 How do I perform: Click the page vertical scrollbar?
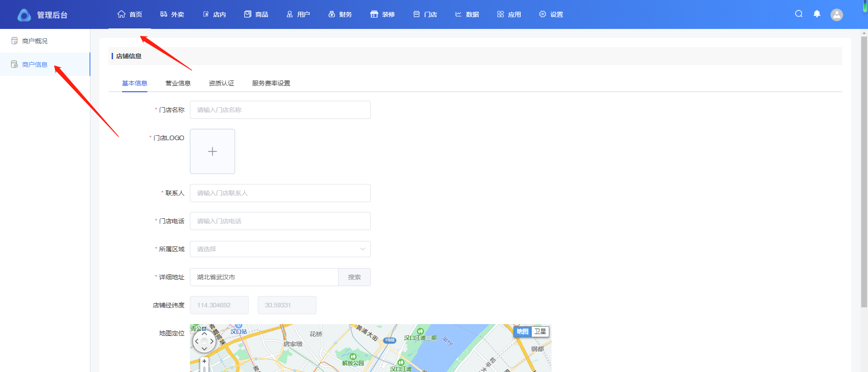pyautogui.click(x=864, y=172)
